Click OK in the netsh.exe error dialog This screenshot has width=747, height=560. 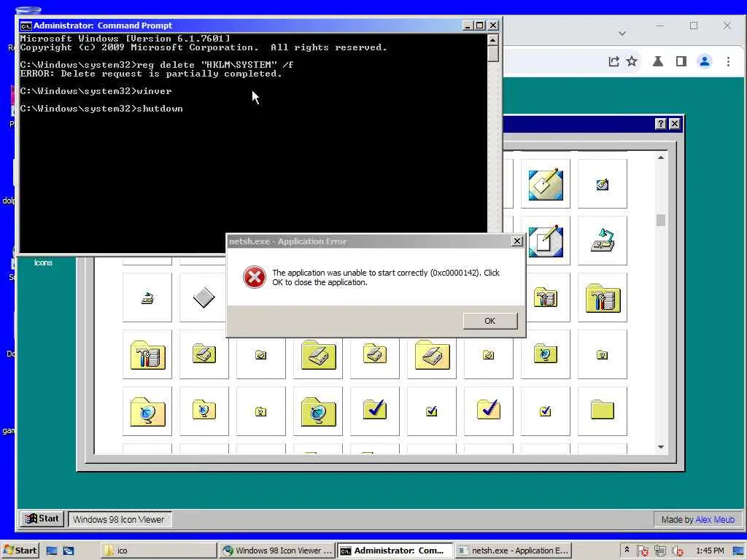pos(489,321)
